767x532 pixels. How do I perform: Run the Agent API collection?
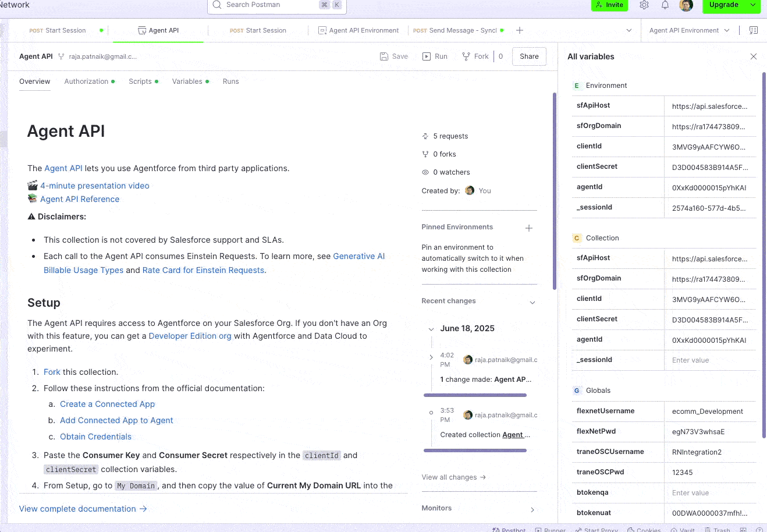(x=435, y=56)
